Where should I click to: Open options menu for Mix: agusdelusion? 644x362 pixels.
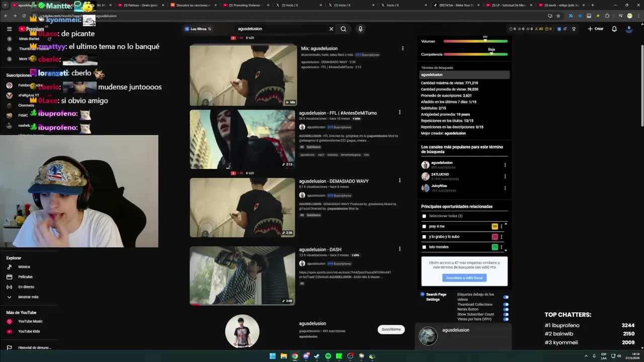403,48
